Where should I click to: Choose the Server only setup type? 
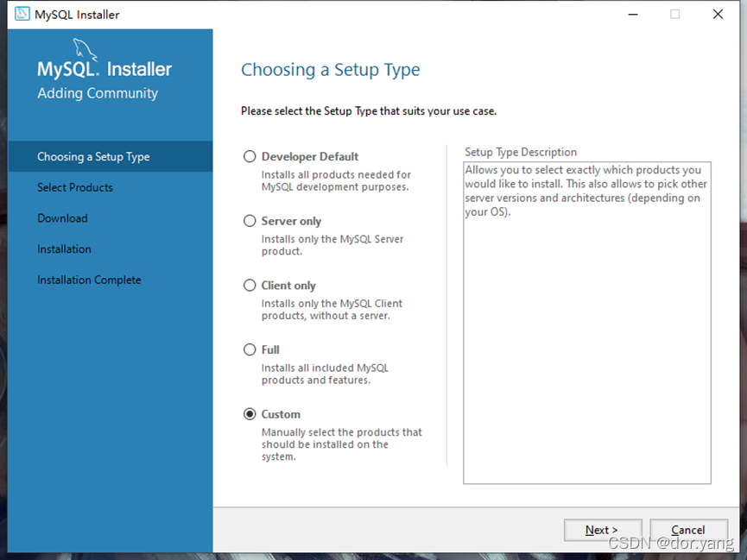(250, 221)
